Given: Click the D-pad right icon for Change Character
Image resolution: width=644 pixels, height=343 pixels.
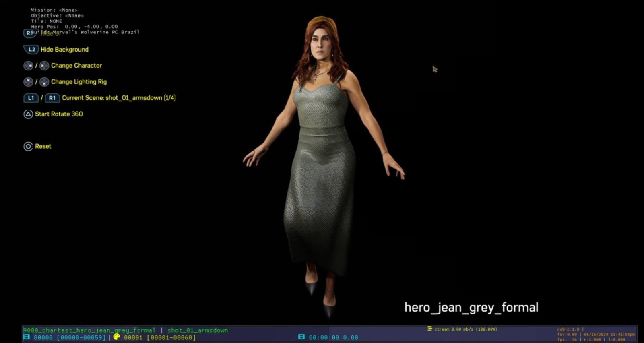Looking at the screenshot, I should (44, 66).
